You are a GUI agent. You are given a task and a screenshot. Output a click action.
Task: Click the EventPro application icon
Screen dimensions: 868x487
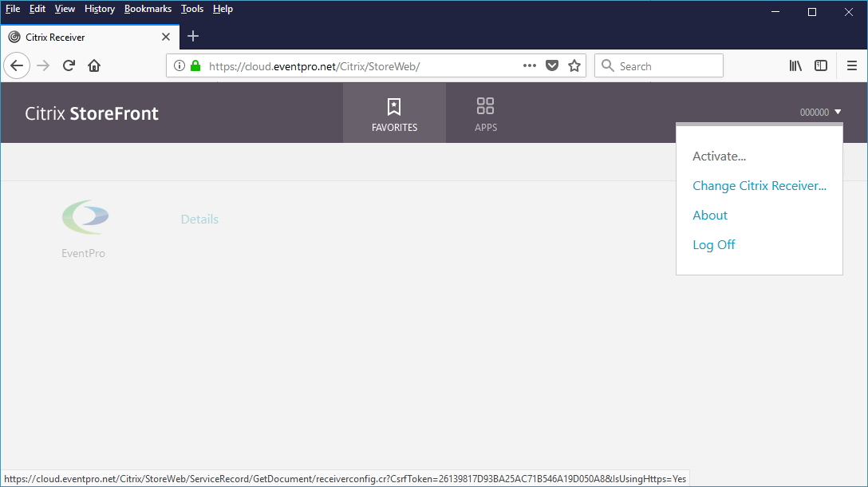[x=85, y=217]
